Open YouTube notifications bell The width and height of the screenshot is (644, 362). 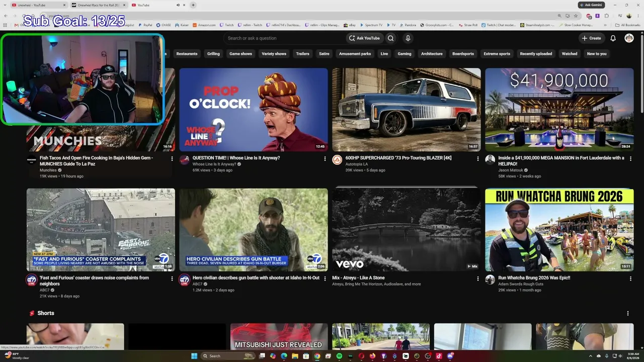(x=613, y=38)
